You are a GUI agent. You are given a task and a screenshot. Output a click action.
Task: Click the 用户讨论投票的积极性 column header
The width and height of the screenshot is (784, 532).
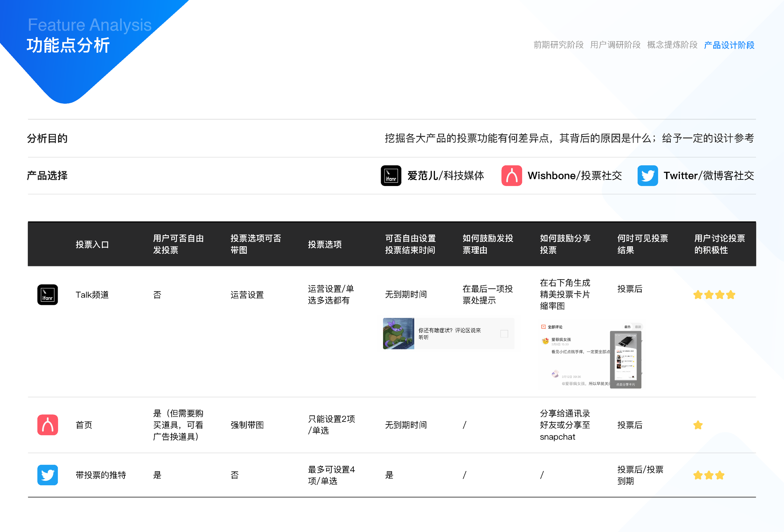click(x=720, y=244)
